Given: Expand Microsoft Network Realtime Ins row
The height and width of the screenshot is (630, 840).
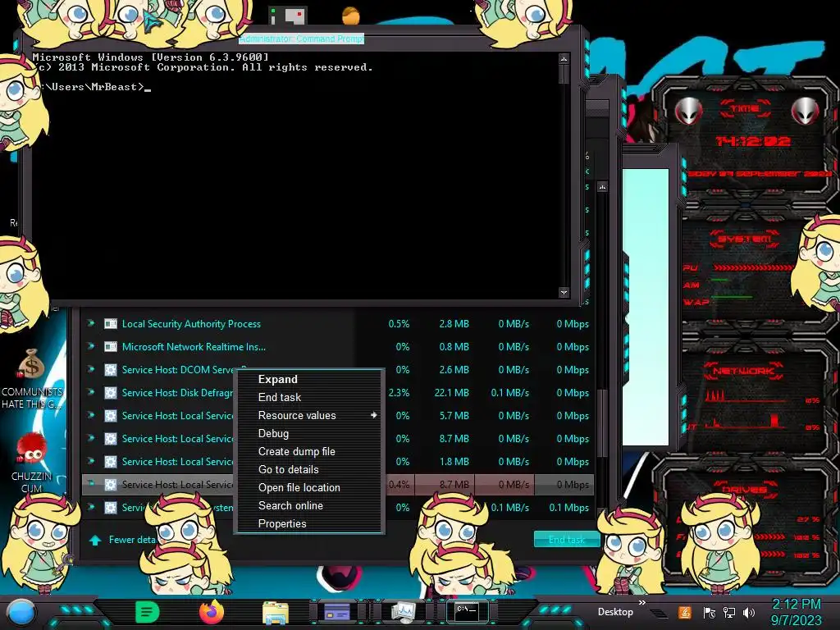Looking at the screenshot, I should click(x=91, y=346).
